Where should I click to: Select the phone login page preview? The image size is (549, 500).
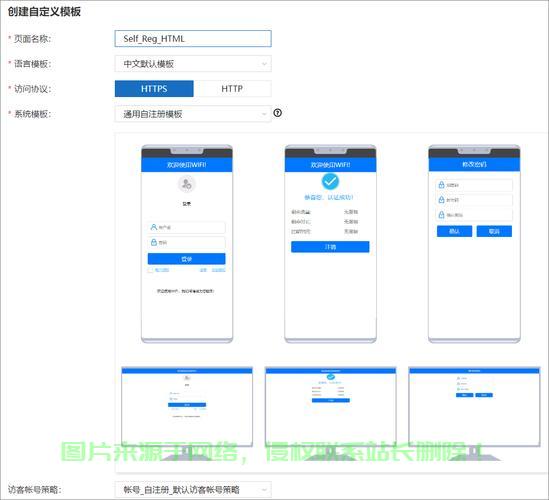tap(187, 244)
